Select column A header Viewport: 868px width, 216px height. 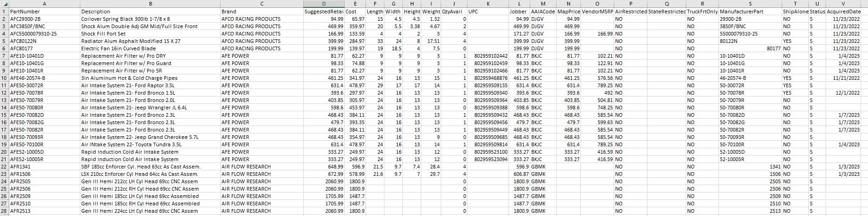pyautogui.click(x=44, y=4)
